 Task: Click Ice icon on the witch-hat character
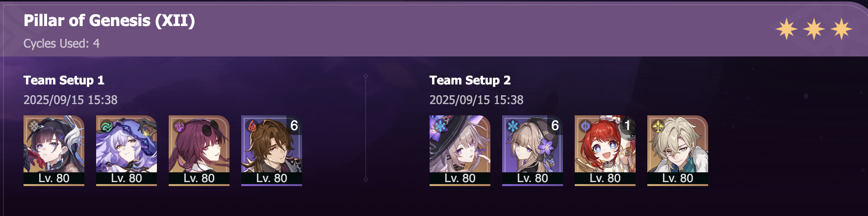(x=439, y=126)
